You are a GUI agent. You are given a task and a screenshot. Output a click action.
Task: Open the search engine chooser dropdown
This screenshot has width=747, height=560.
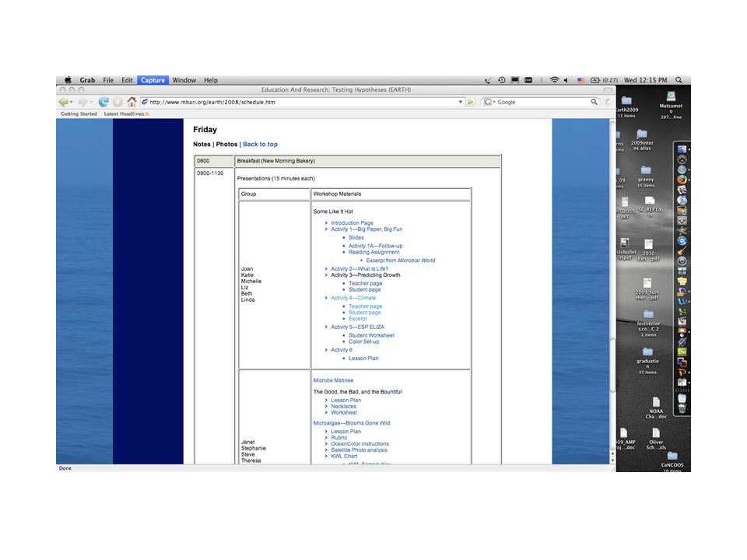pos(489,102)
